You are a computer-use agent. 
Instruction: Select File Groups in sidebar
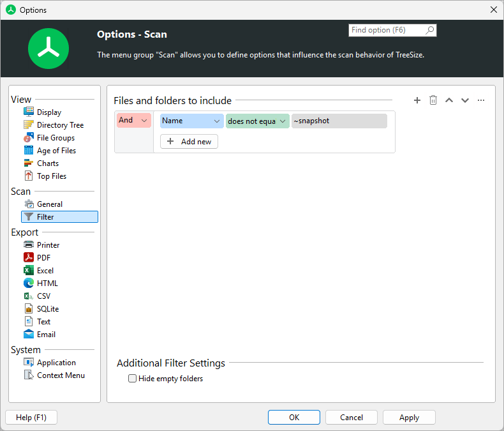56,138
